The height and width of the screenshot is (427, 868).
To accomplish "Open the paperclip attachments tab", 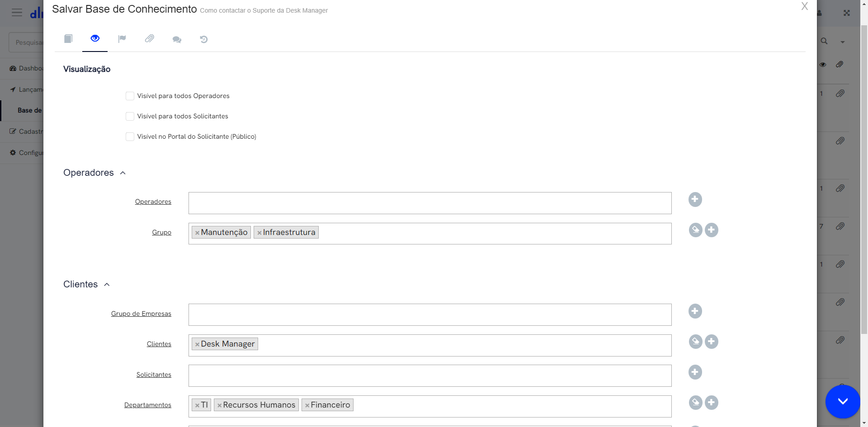I will coord(150,39).
